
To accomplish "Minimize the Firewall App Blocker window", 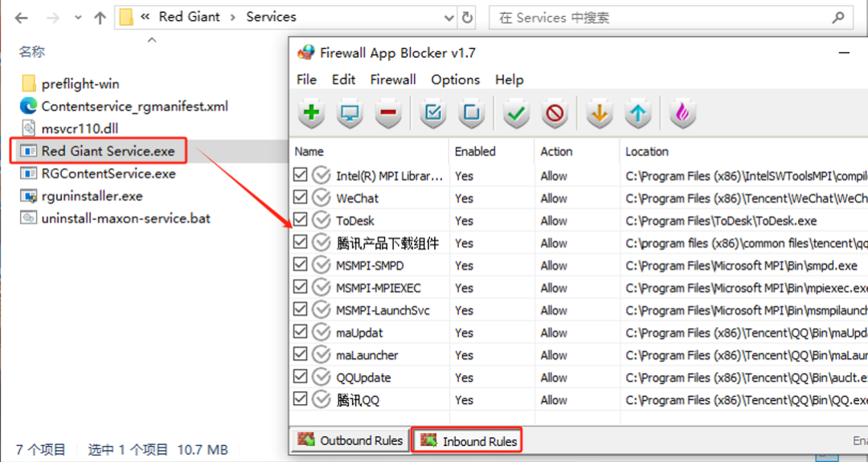I will [x=844, y=52].
